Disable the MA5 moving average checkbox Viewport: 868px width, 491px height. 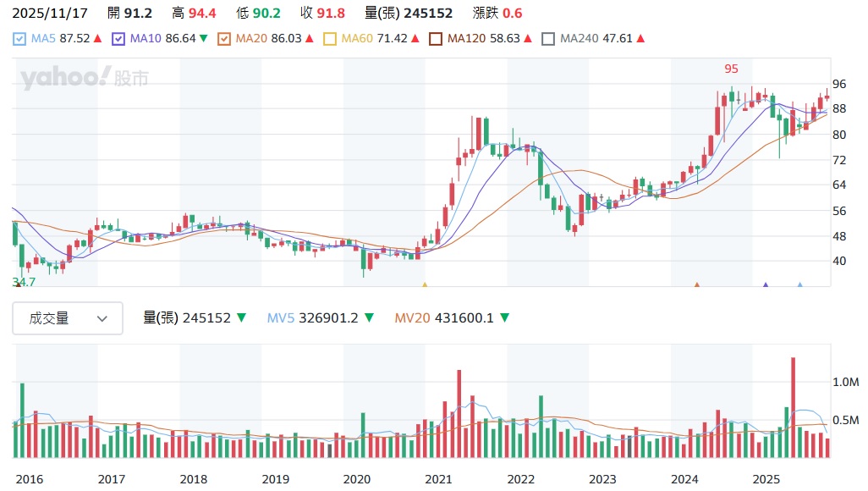(x=18, y=38)
